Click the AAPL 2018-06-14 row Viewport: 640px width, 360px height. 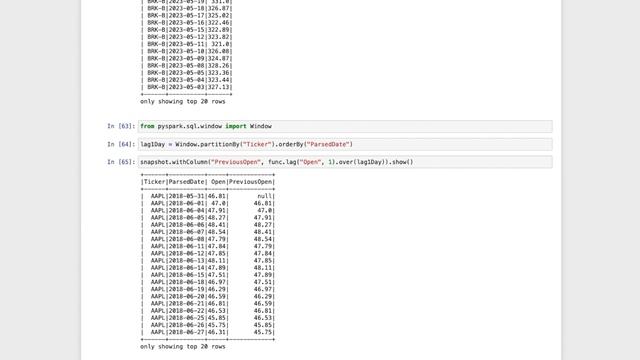tap(208, 268)
